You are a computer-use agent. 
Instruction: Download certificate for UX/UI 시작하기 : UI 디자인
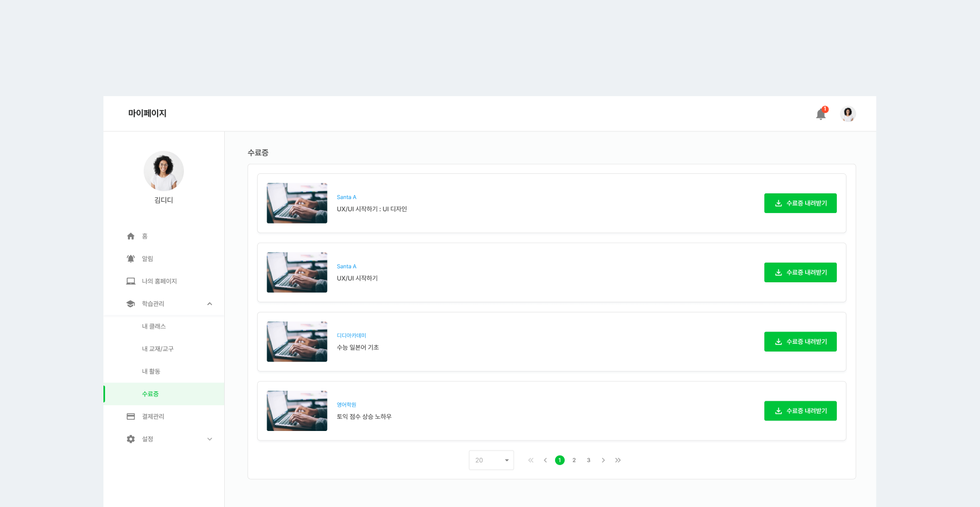point(800,203)
